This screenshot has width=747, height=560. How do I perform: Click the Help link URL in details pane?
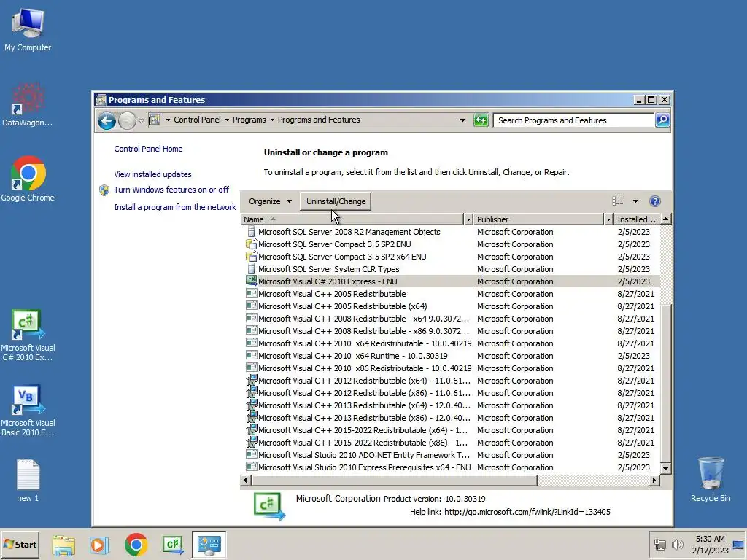[x=527, y=512]
